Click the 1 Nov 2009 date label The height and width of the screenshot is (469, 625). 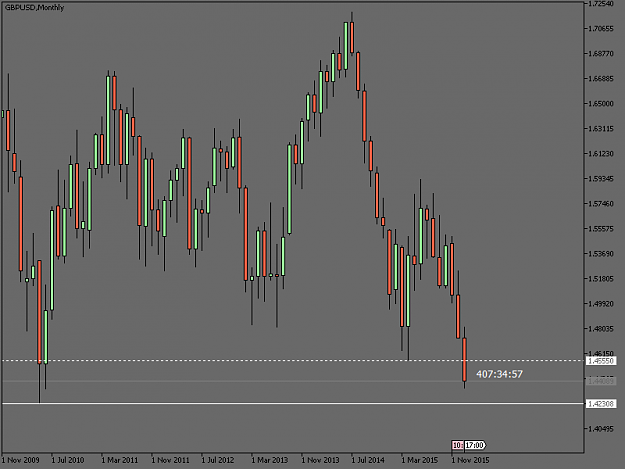click(x=21, y=460)
